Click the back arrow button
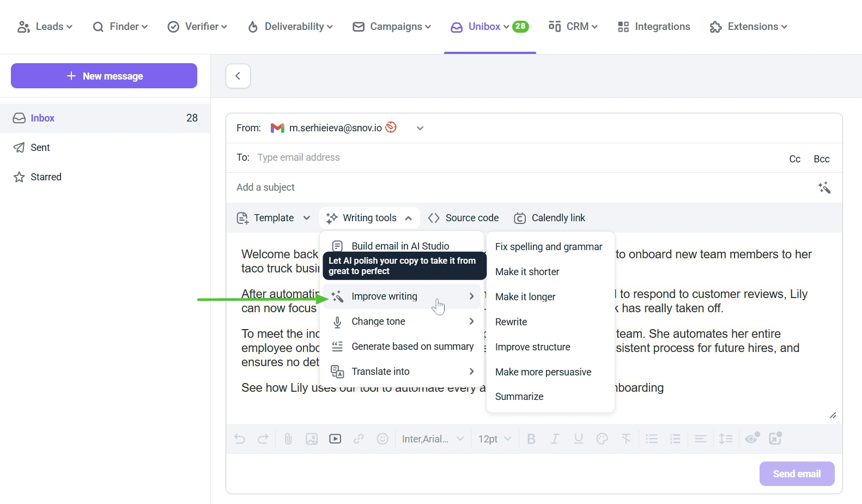The height and width of the screenshot is (504, 862). 238,76
